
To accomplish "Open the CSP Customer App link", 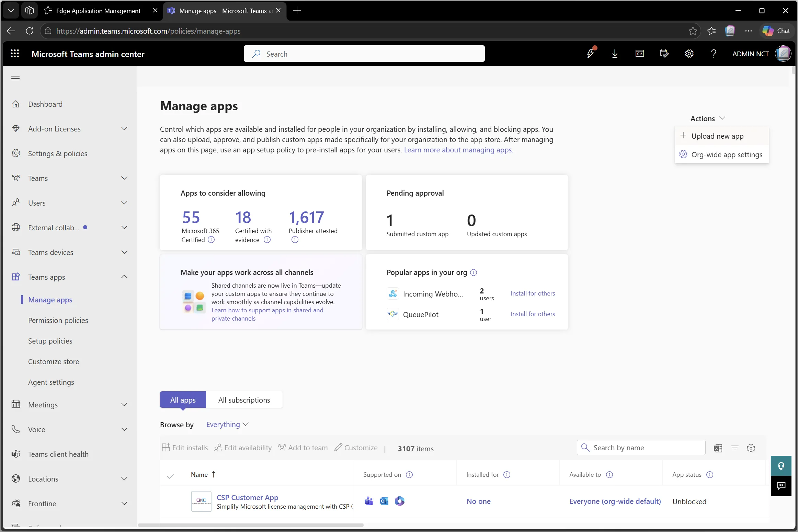I will click(247, 497).
